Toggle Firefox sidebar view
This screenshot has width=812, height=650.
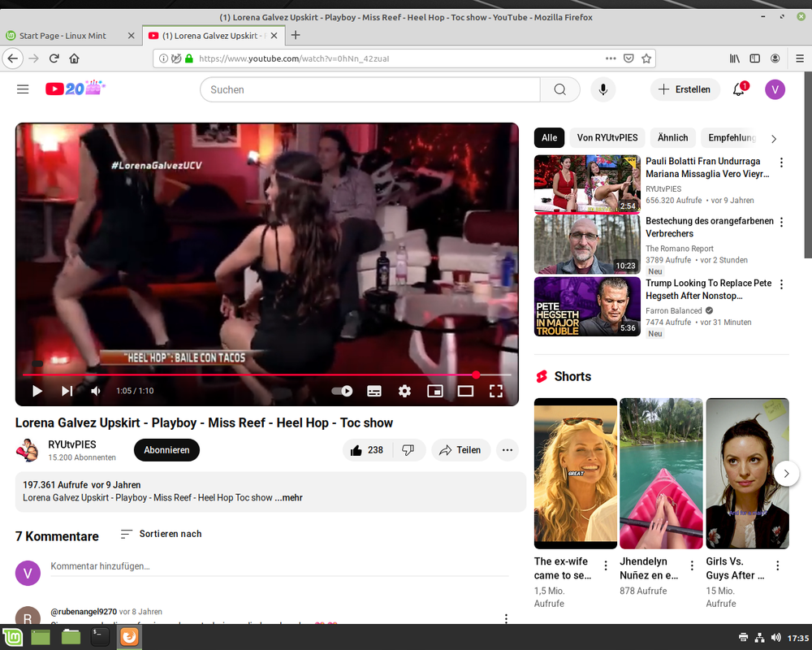click(755, 58)
